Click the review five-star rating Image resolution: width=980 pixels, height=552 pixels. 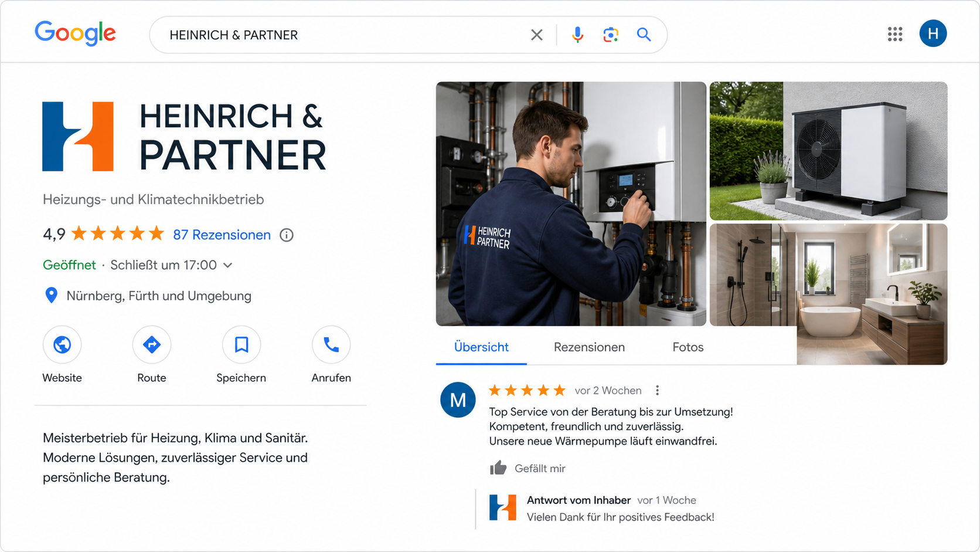point(527,391)
